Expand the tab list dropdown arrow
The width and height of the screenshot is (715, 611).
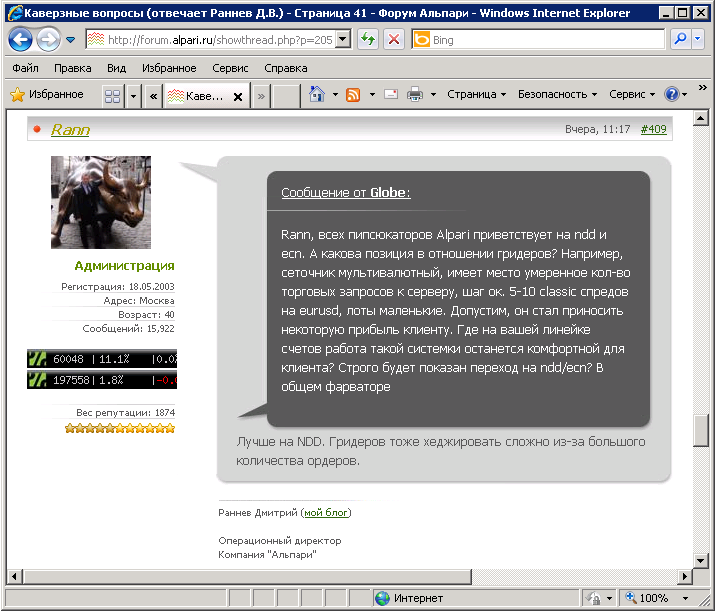tap(133, 96)
